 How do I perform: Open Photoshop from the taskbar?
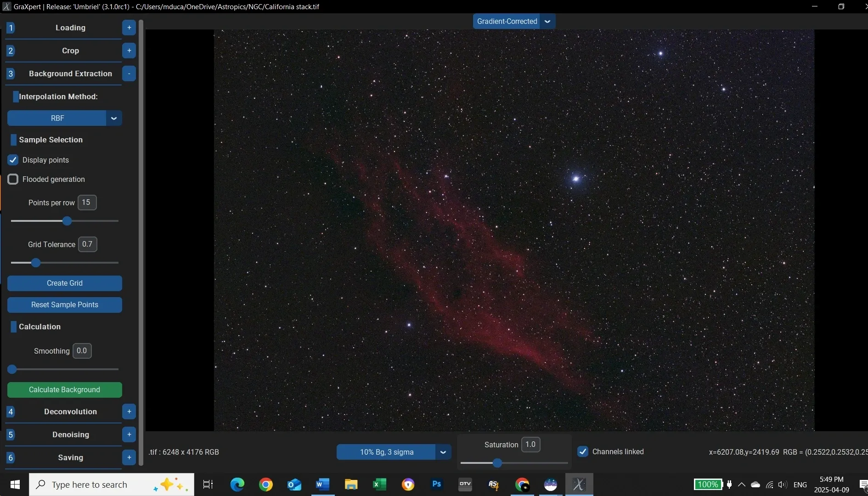436,485
